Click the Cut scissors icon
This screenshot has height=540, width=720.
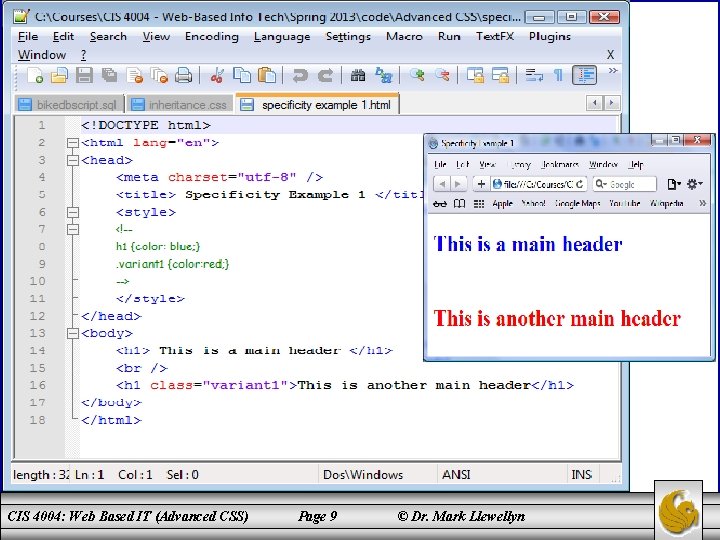pyautogui.click(x=217, y=75)
